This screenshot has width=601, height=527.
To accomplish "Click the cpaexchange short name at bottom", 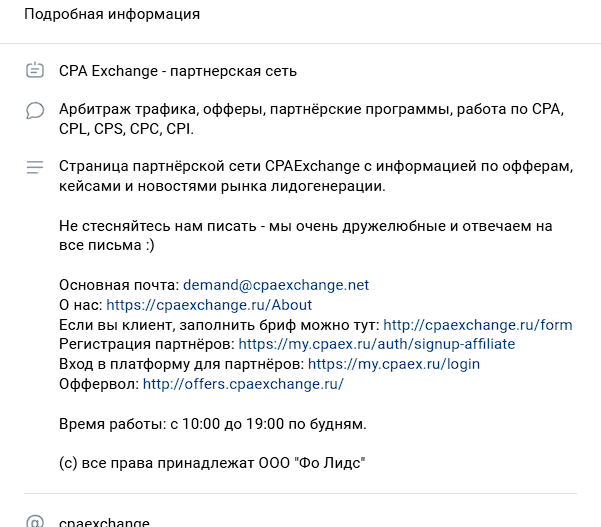I will click(x=104, y=522).
